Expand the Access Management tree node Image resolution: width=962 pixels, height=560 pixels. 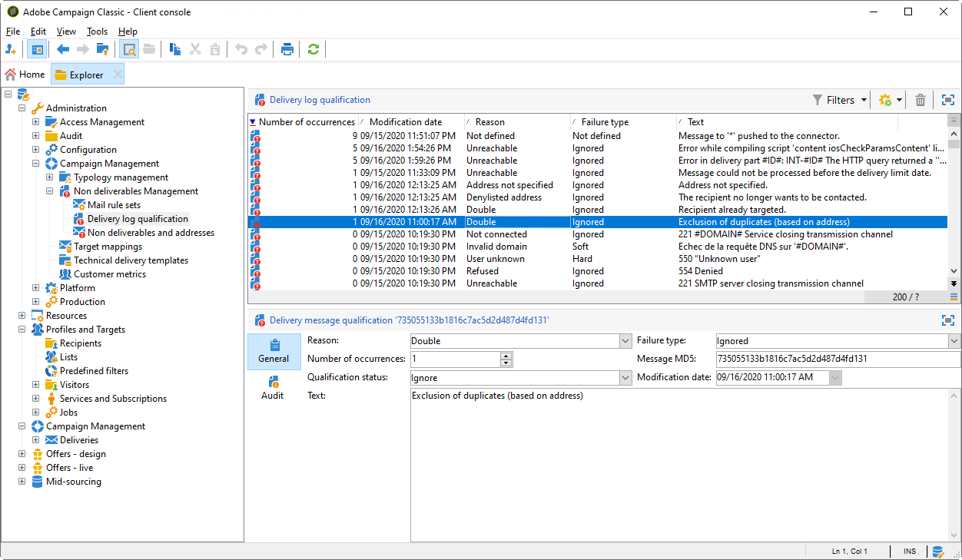point(35,122)
